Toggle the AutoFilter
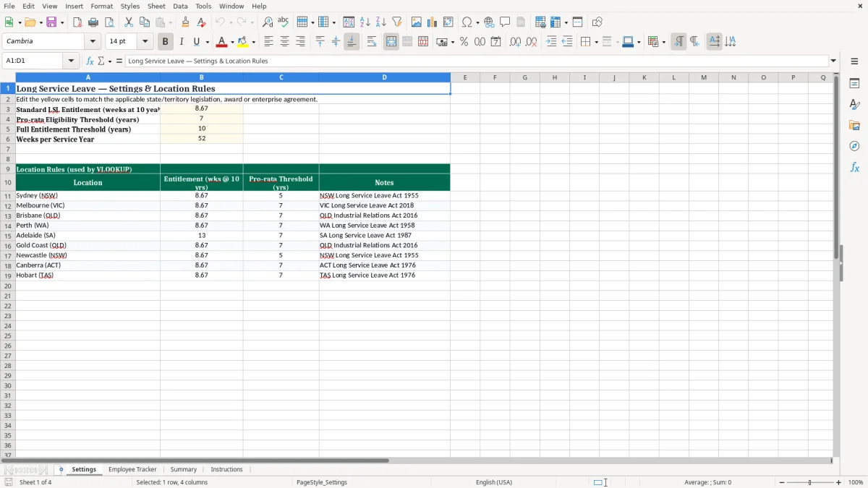 (397, 22)
